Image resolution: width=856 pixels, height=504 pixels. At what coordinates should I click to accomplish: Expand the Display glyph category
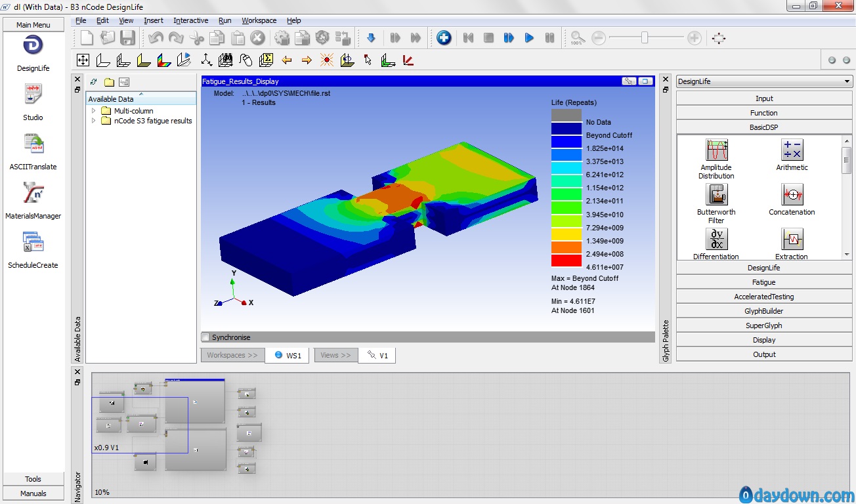coord(764,340)
